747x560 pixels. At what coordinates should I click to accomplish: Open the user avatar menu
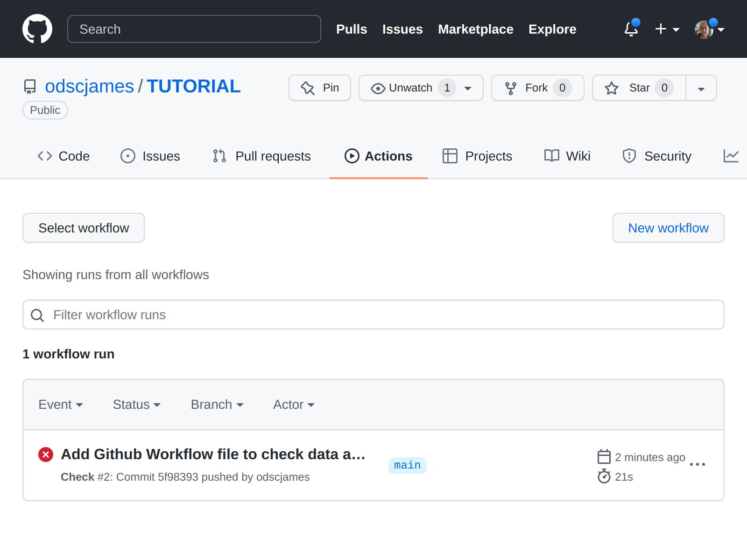coord(709,29)
